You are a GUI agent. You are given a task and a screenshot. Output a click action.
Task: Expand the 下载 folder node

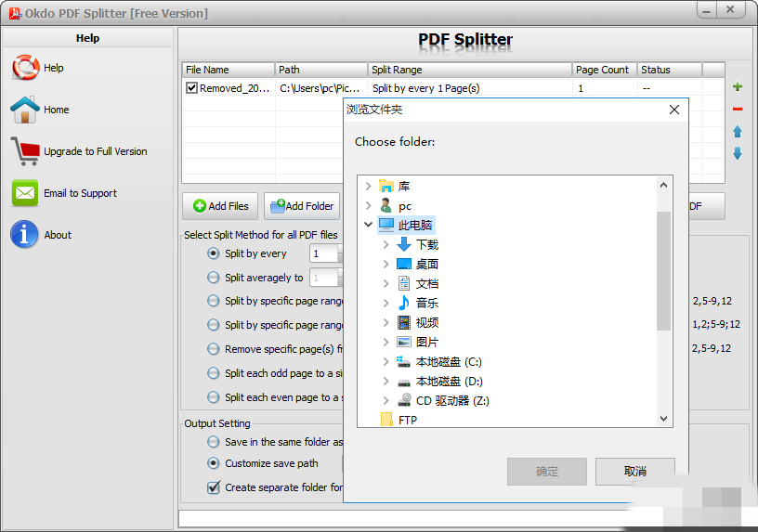386,244
